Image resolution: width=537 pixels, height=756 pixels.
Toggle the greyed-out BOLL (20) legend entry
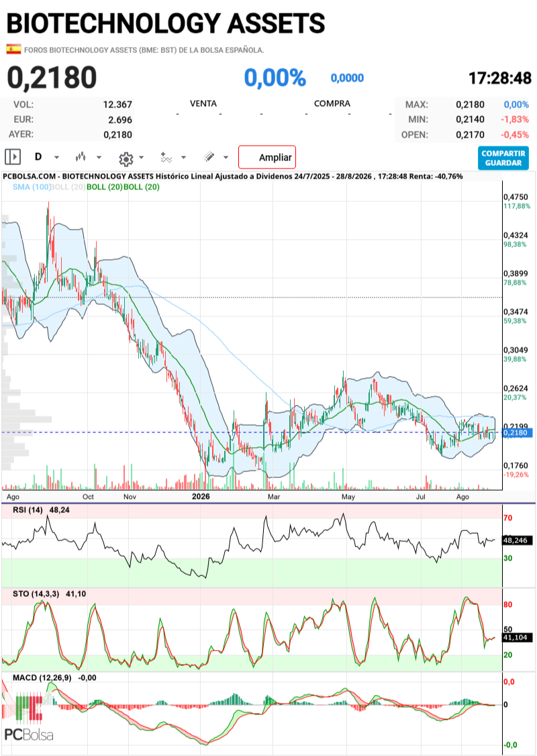pos(68,187)
